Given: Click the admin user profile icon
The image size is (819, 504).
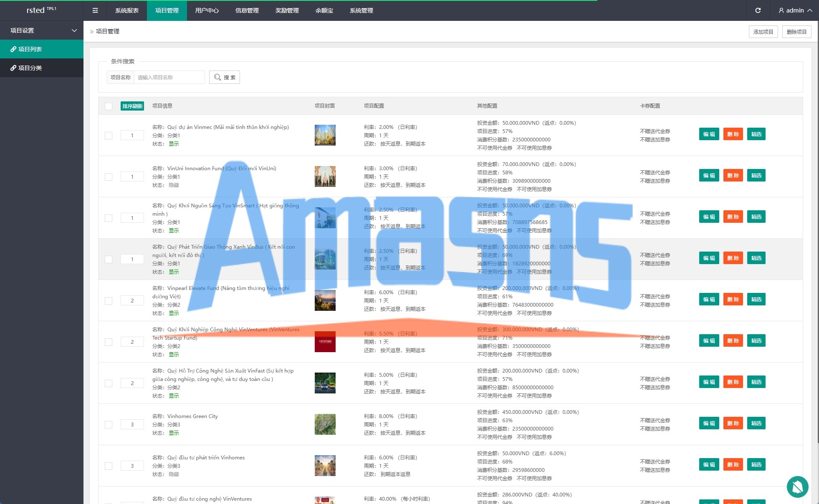Looking at the screenshot, I should tap(781, 10).
